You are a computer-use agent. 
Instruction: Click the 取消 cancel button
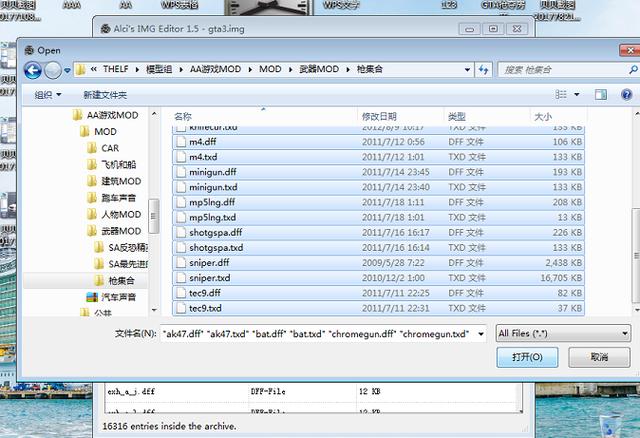pyautogui.click(x=597, y=357)
